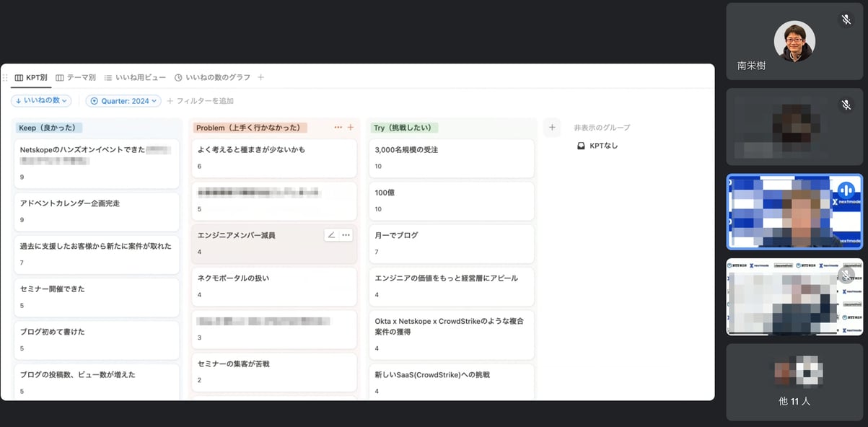Open the options menu on the Problem column
Viewport: 868px width, 427px height.
(x=338, y=126)
